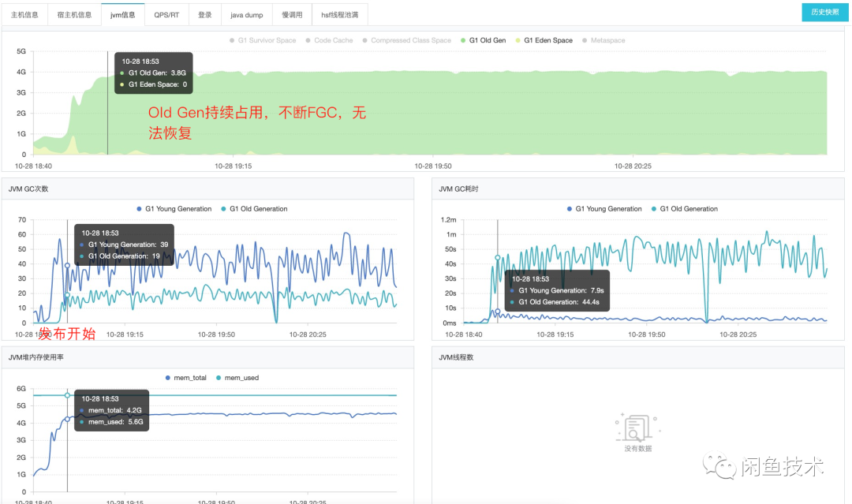Click the 10-28 19:15 label under memory chart

(x=233, y=166)
